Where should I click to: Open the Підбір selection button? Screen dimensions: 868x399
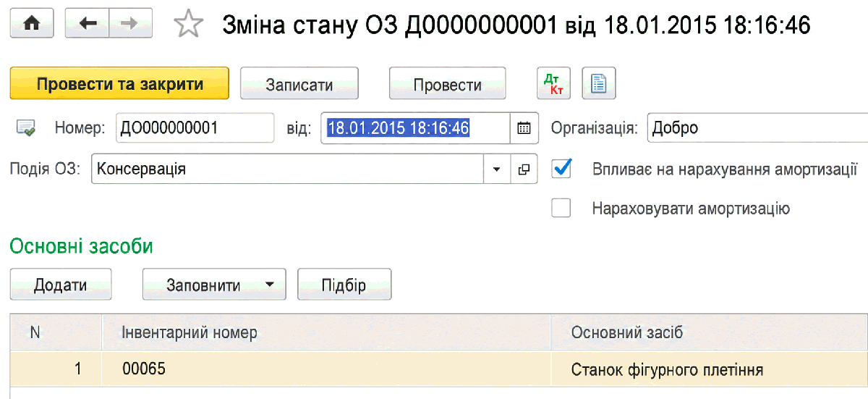pyautogui.click(x=344, y=285)
